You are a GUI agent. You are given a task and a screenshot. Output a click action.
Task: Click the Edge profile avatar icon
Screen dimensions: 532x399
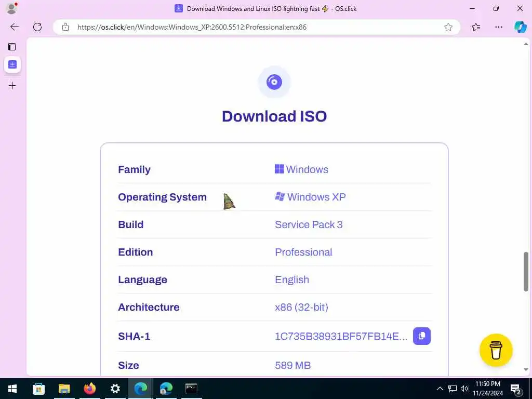(11, 8)
